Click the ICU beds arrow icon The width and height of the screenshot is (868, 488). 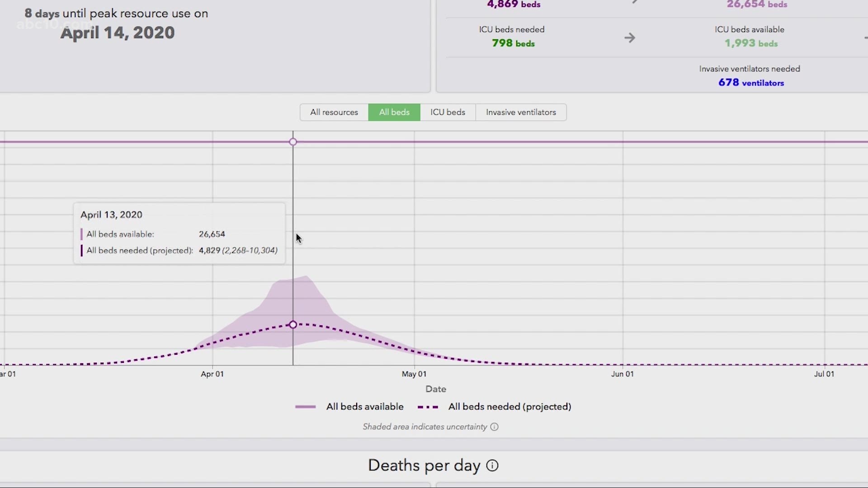click(630, 38)
